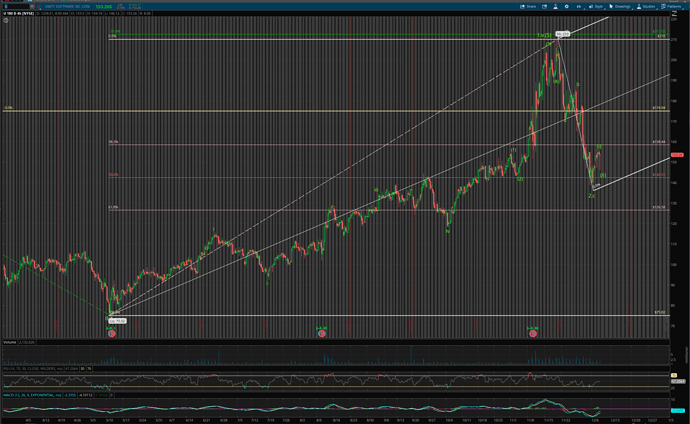Click the Share button in the chart toolbar

click(528, 7)
